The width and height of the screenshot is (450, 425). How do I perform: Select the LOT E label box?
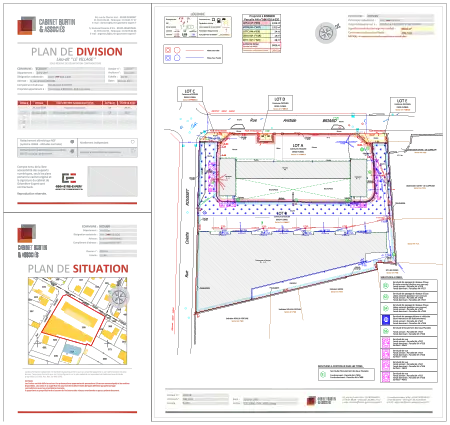coord(402,105)
